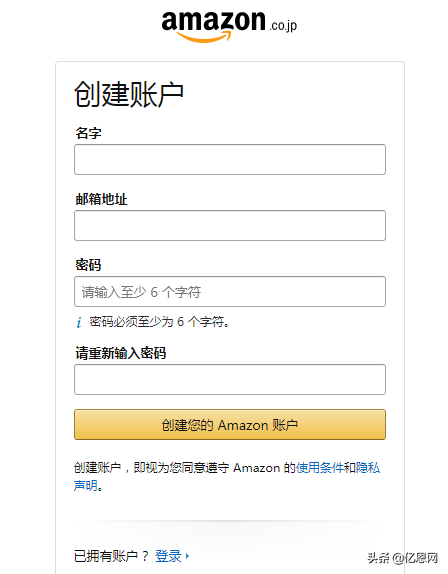448x574 pixels.
Task: Click the 密码必须至少为 6 个字符 hint text
Action: click(160, 322)
